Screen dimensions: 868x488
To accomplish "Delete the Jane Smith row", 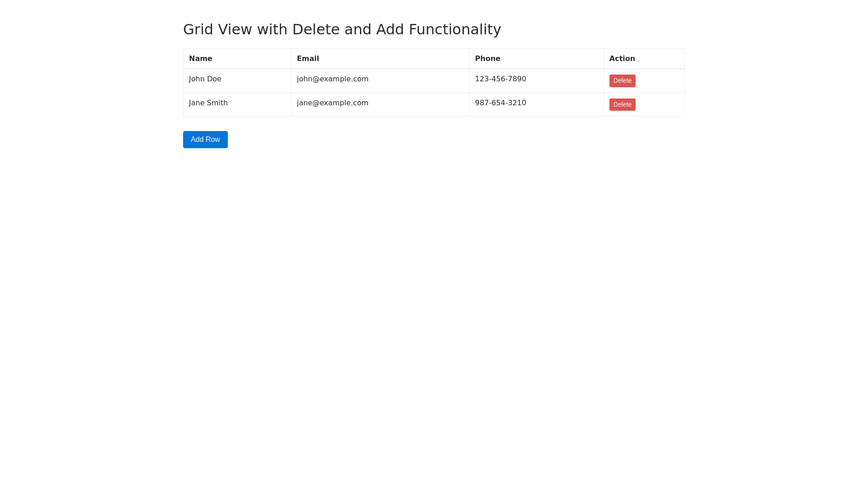I will tap(622, 105).
